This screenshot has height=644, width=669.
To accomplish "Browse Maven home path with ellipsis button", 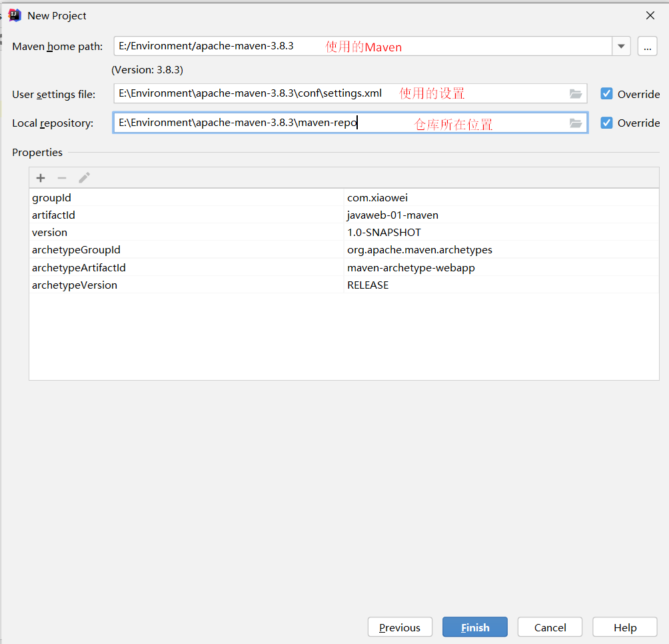I will [647, 46].
